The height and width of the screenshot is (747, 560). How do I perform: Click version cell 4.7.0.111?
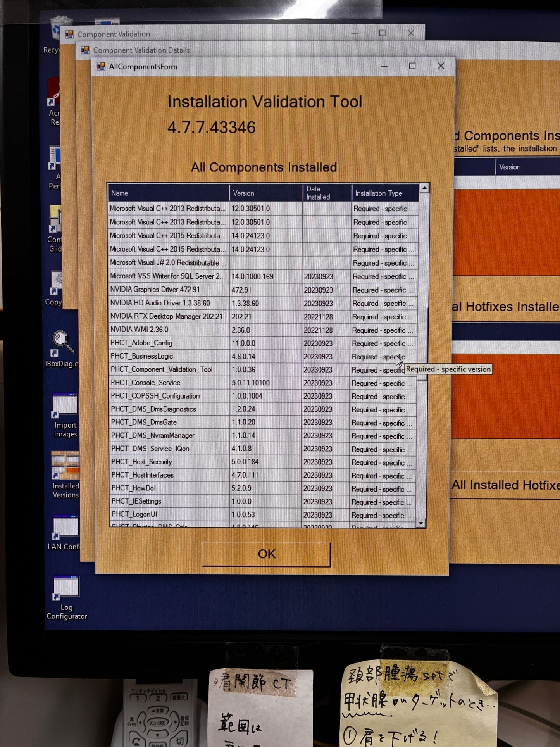[266, 475]
